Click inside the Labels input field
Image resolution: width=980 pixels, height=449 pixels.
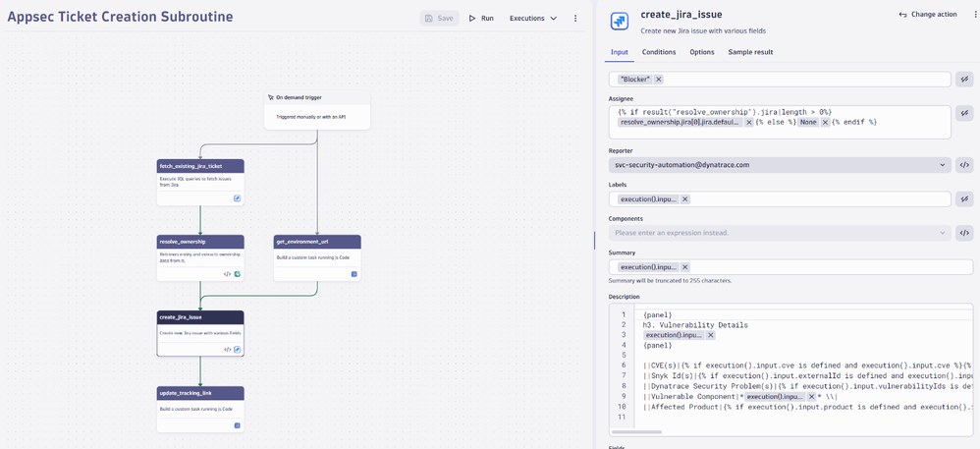780,199
